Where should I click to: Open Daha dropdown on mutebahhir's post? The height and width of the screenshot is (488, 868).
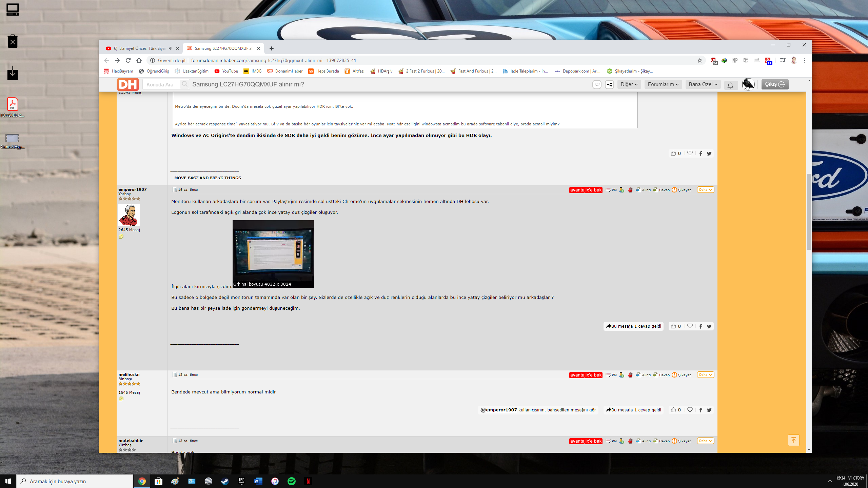[706, 441]
